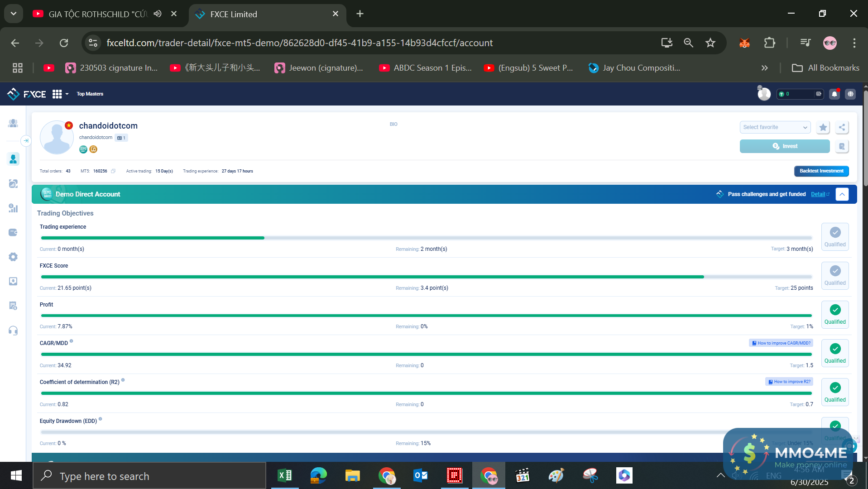Open a new browser tab
Viewport: 868px width, 489px height.
click(x=360, y=14)
